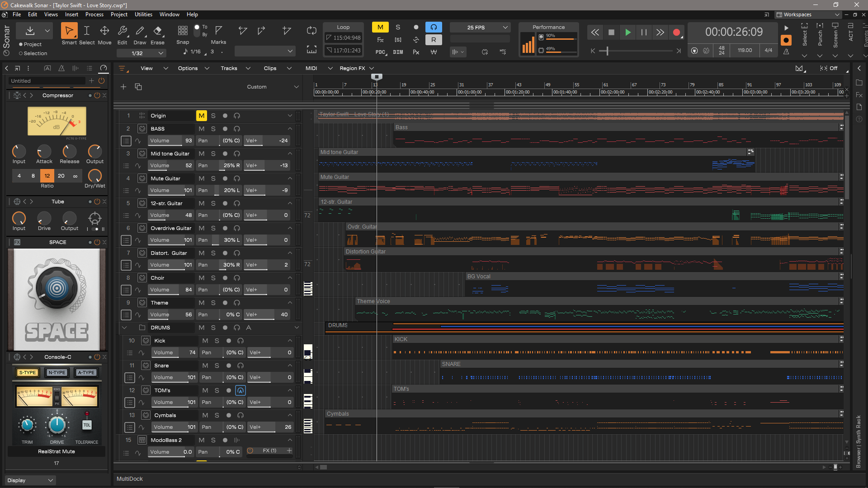The image size is (868, 488).
Task: Collapse the BASS track strip
Action: click(x=290, y=129)
